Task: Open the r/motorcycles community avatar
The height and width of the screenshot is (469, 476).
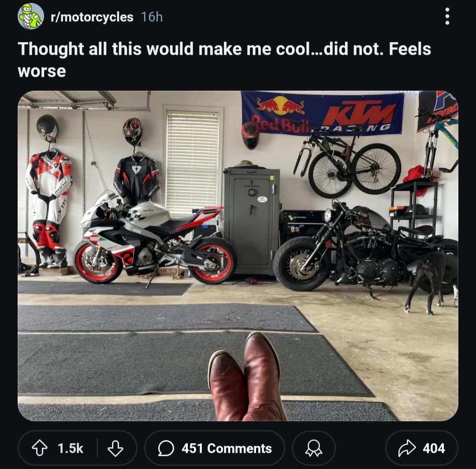Action: (31, 16)
